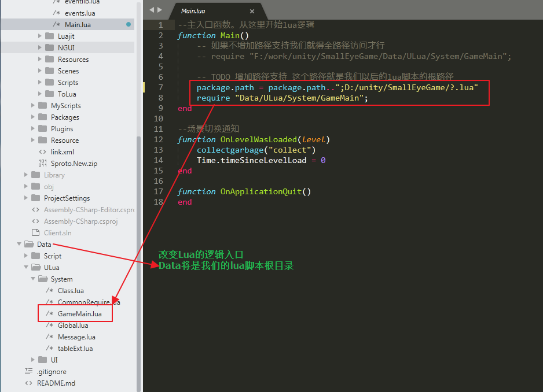The width and height of the screenshot is (543, 392).
Task: Open tableExt.lua in the sidebar
Action: click(75, 349)
